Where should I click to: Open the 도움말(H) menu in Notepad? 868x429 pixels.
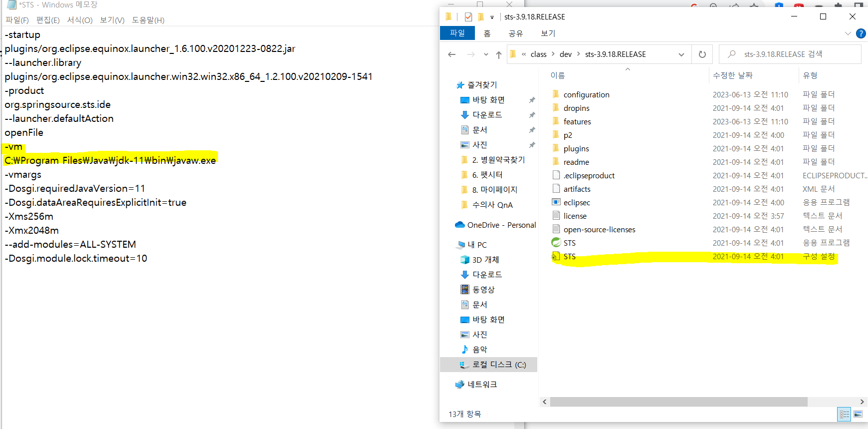pyautogui.click(x=148, y=20)
